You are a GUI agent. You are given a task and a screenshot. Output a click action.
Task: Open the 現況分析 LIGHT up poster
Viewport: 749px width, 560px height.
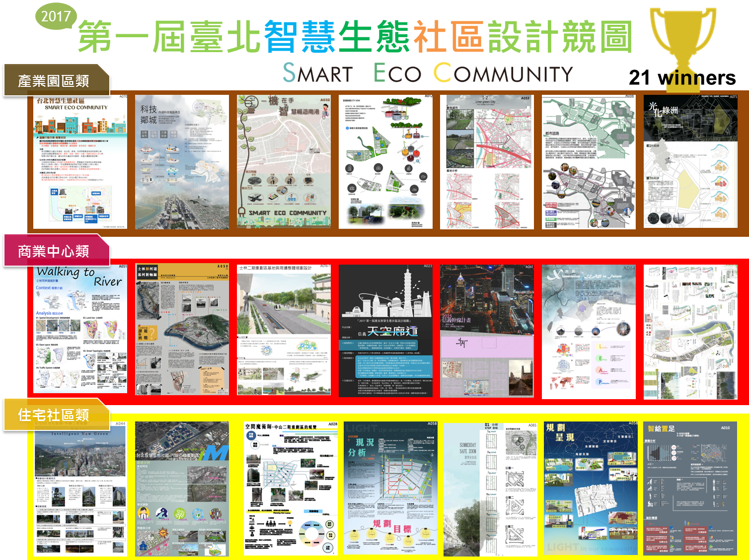coord(390,489)
